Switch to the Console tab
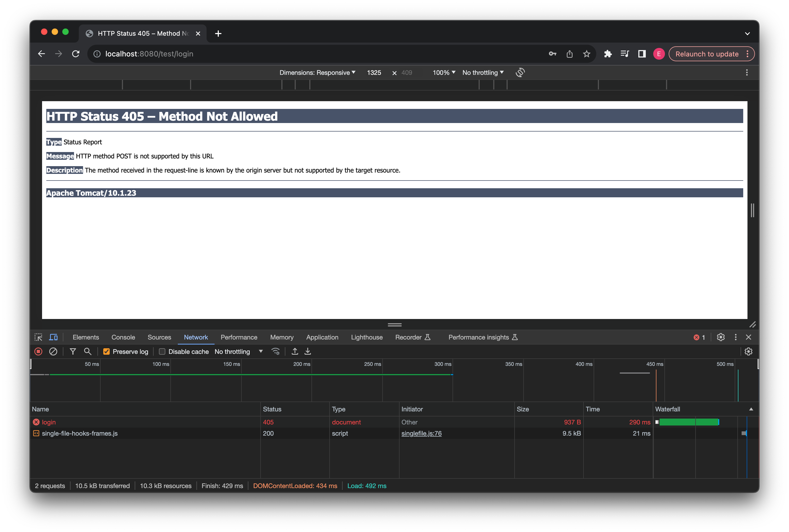Screen dimensions: 789x532 click(123, 337)
